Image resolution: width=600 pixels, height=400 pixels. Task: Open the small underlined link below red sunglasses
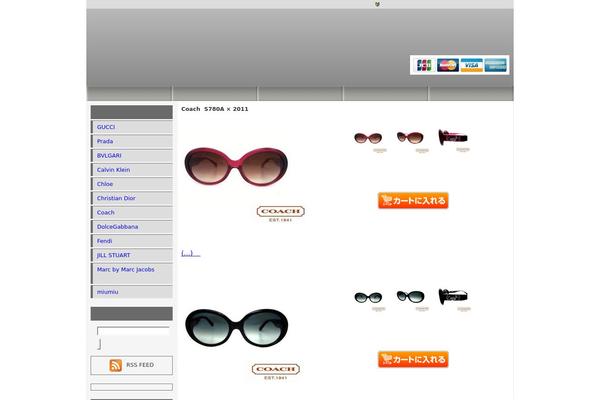191,253
